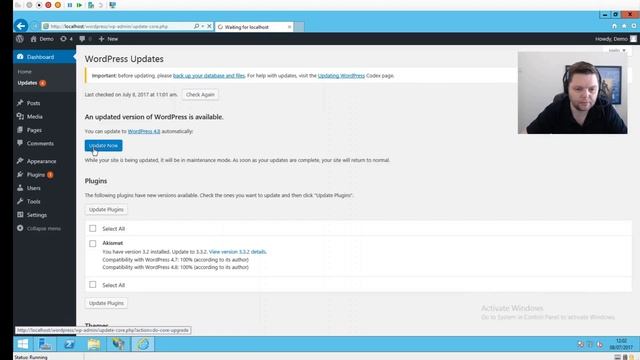Click the browser address bar
This screenshot has height=360, width=640.
pyautogui.click(x=118, y=26)
